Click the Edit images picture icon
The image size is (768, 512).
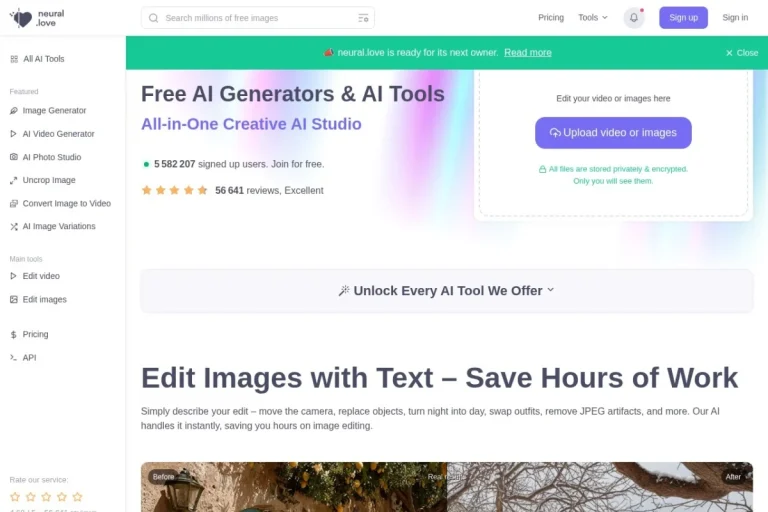pos(14,299)
